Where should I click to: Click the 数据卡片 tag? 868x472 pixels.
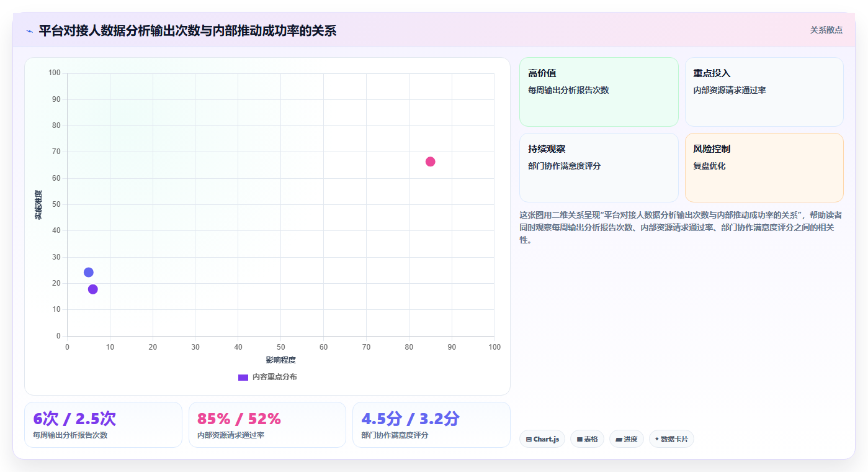671,439
